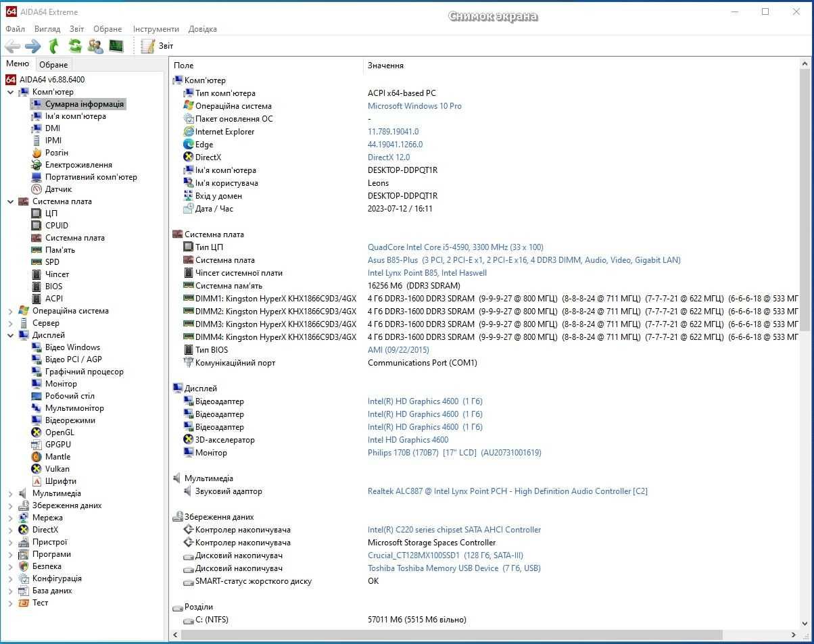Open Intel Lynx Point B85 chipset link
Viewport: 814px width, 644px height.
click(x=427, y=273)
